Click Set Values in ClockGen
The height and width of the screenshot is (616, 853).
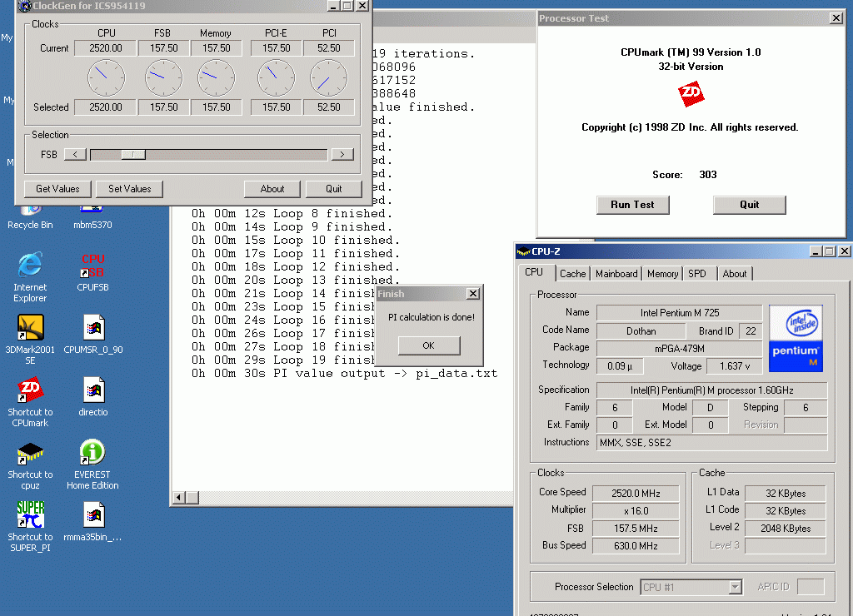[x=129, y=189]
